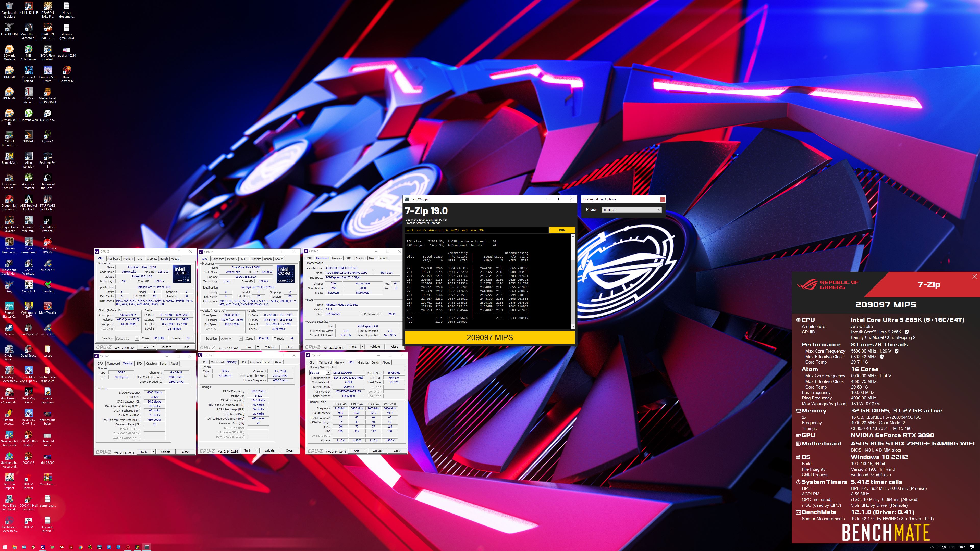Open the BenchMate desktop shortcut
The width and height of the screenshot is (980, 551).
(9, 158)
